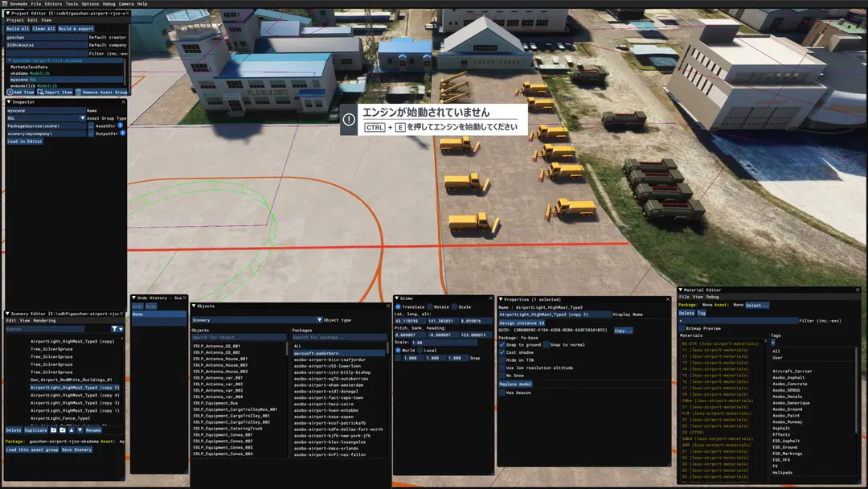Click the Save Scenery button

point(77,450)
